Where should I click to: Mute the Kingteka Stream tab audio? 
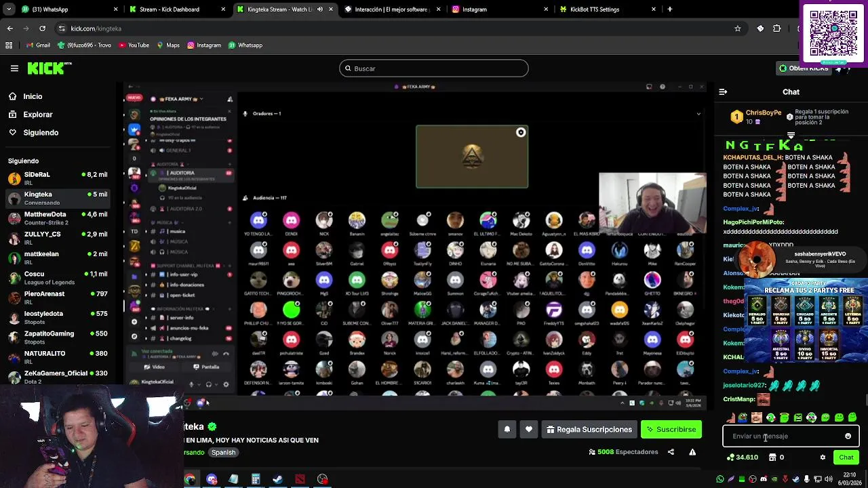[320, 9]
